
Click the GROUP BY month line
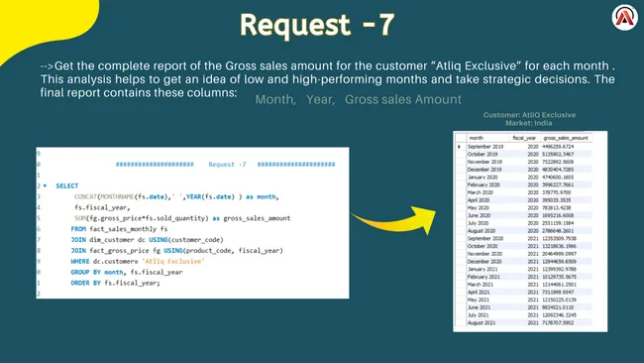(x=127, y=272)
